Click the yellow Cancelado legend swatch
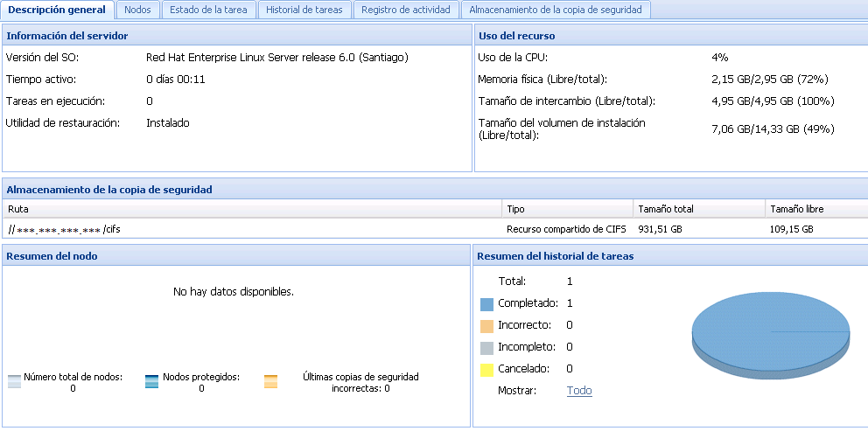868x431 pixels. coord(487,370)
